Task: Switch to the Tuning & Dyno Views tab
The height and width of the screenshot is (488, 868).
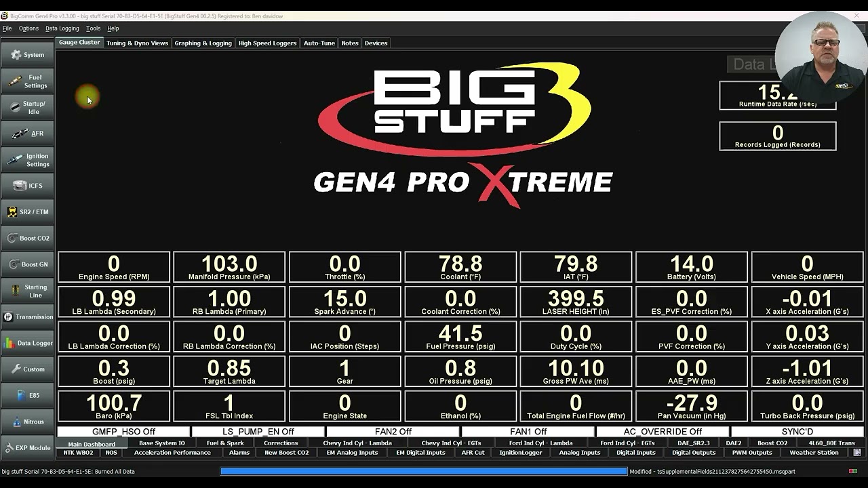Action: click(137, 43)
